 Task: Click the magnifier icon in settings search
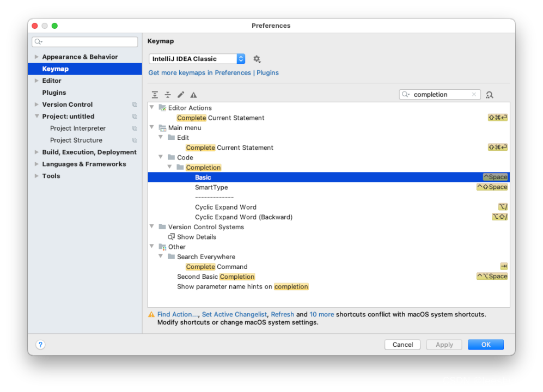pyautogui.click(x=39, y=42)
